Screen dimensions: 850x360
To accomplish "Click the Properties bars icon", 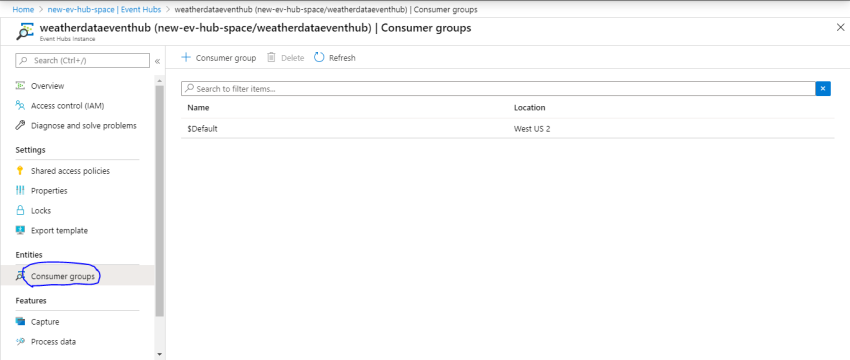I will pyautogui.click(x=21, y=191).
